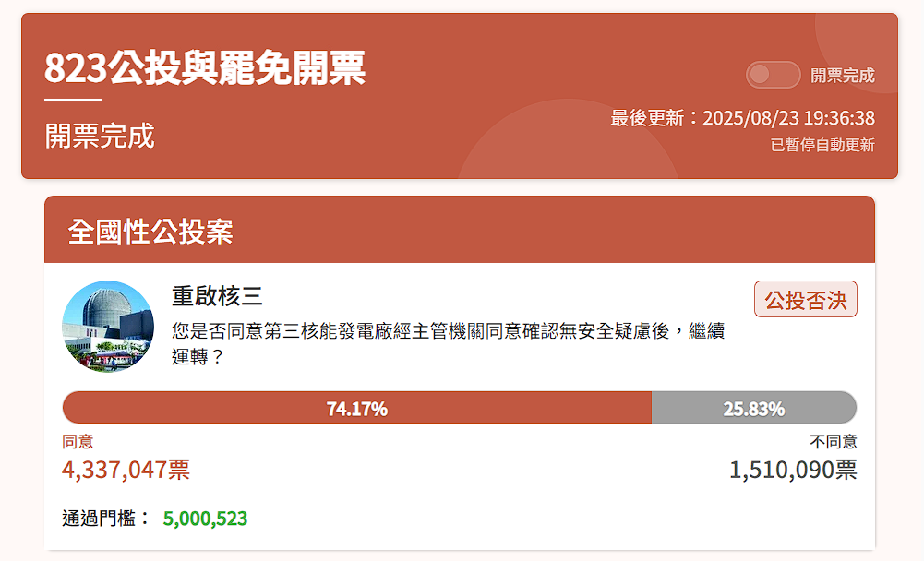Click the 最後更新 timestamp text
This screenshot has height=561, width=924.
click(x=742, y=118)
